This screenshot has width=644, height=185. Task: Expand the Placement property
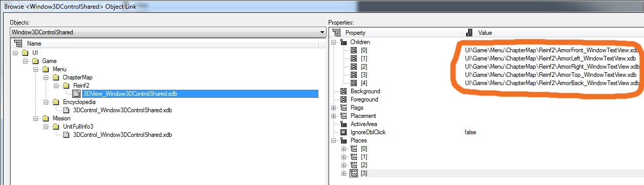point(334,116)
